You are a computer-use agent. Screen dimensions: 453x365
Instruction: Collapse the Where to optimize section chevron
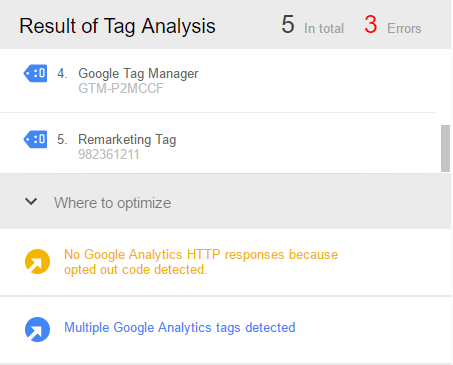(31, 202)
